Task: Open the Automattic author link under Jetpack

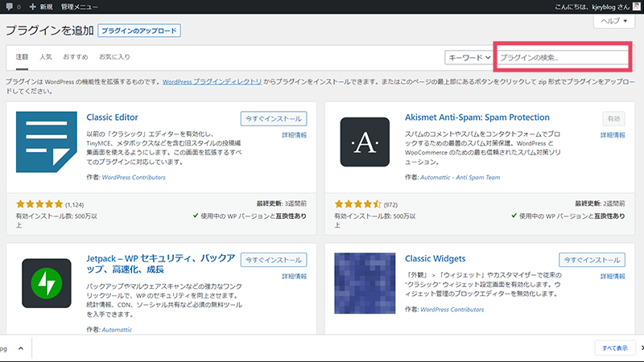Action: 117,330
